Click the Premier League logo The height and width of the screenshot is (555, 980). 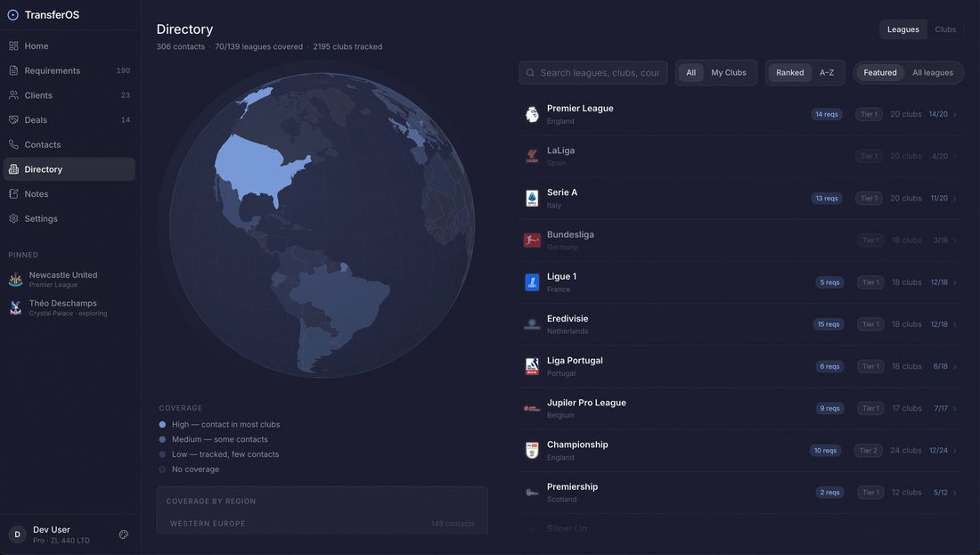532,114
